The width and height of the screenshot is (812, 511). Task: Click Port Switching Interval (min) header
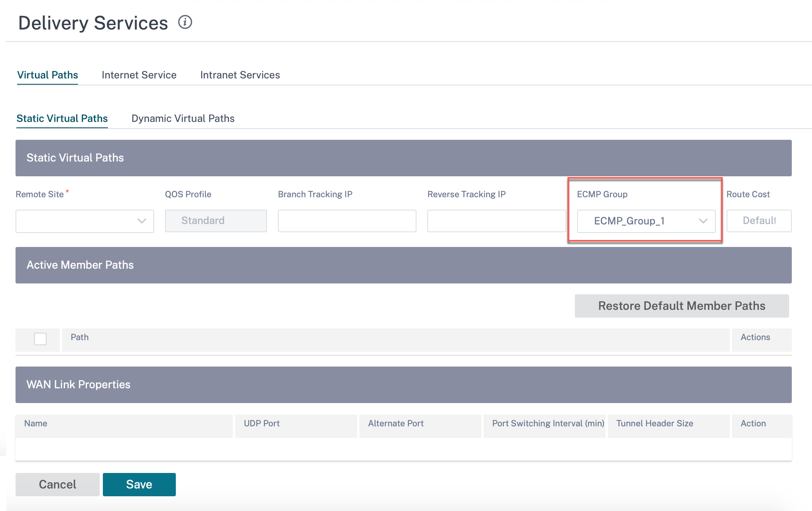click(545, 426)
